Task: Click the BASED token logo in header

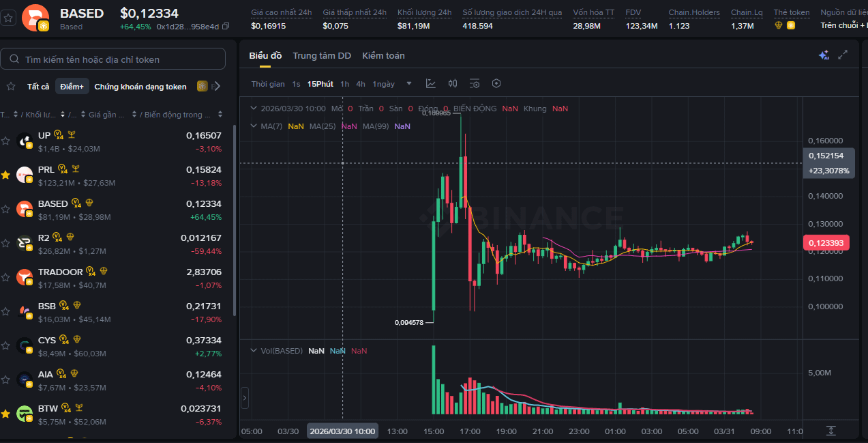Action: tap(35, 18)
